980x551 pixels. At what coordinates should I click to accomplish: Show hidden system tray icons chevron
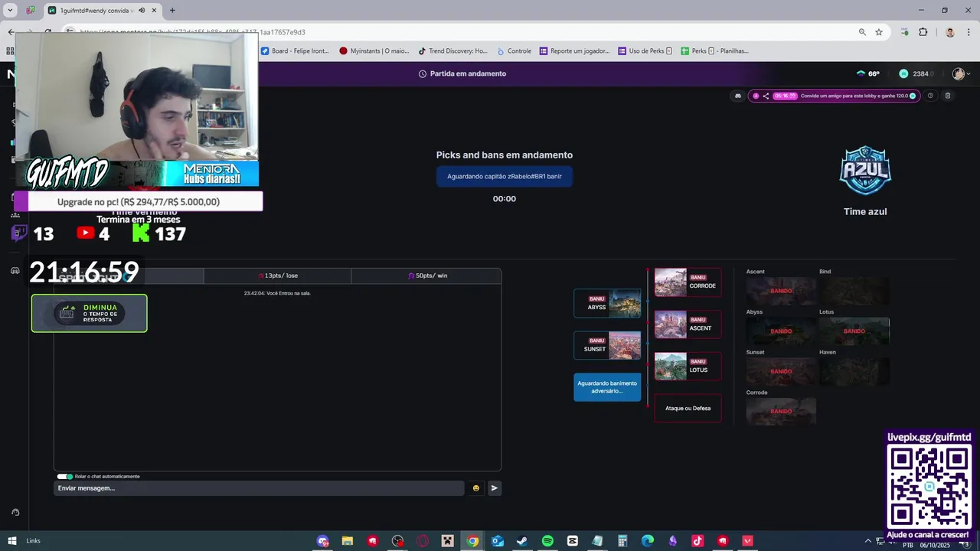(x=867, y=541)
